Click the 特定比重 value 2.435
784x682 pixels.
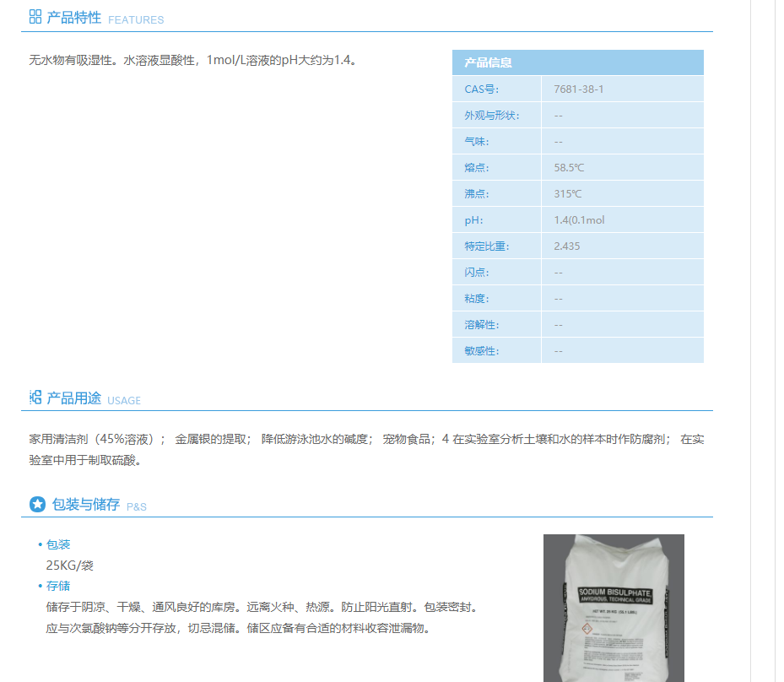[566, 246]
